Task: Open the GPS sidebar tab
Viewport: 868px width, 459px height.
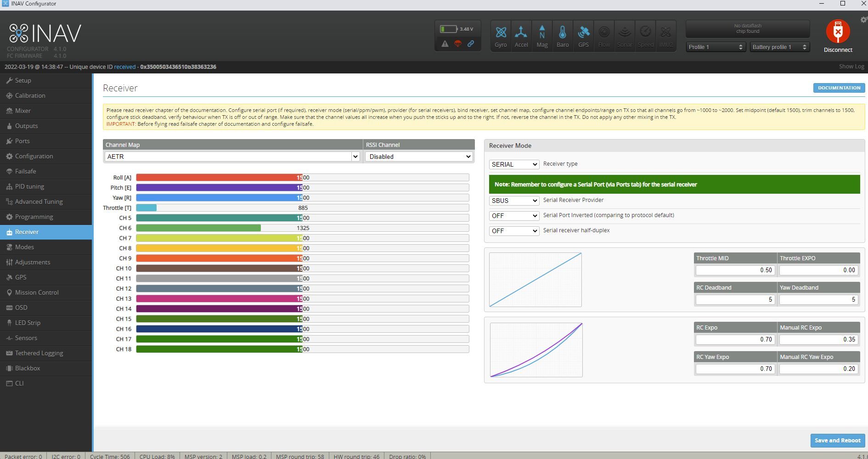Action: click(x=46, y=277)
